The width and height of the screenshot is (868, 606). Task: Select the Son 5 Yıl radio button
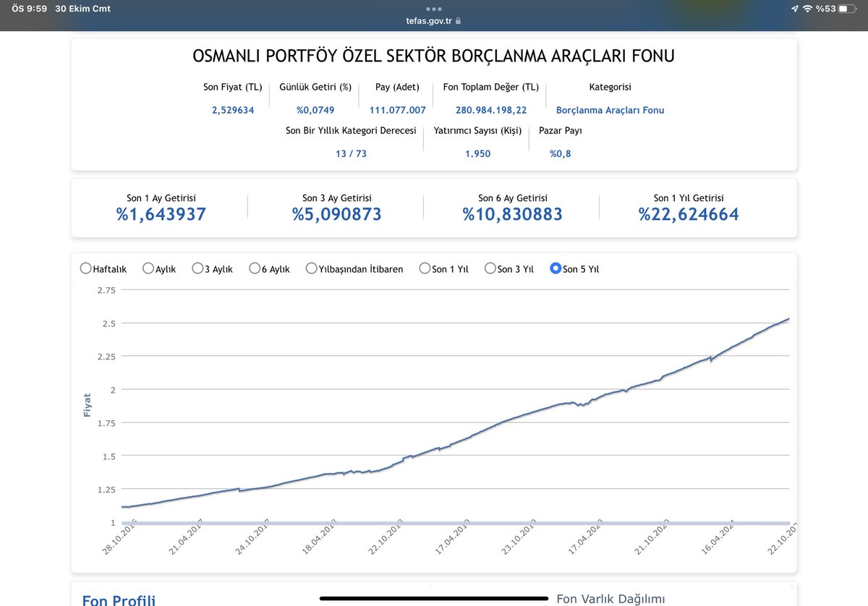pos(556,268)
